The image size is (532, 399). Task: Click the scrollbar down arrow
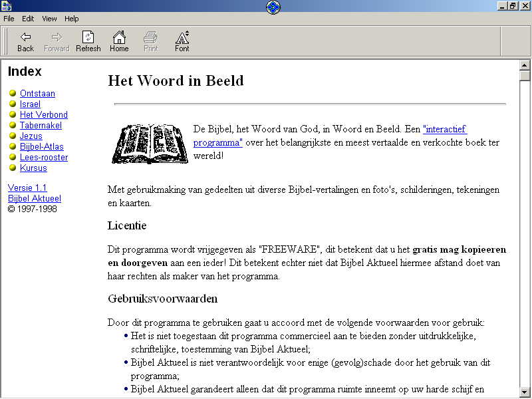(525, 391)
